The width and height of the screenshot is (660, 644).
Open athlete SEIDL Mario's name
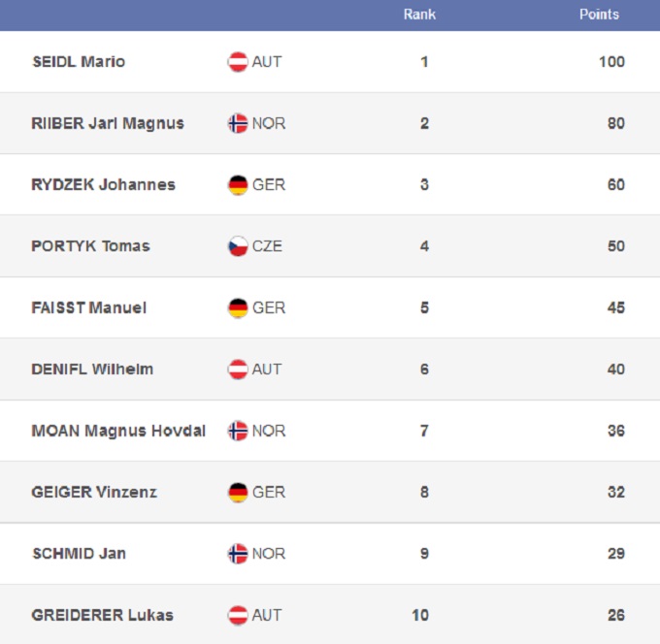click(x=79, y=62)
